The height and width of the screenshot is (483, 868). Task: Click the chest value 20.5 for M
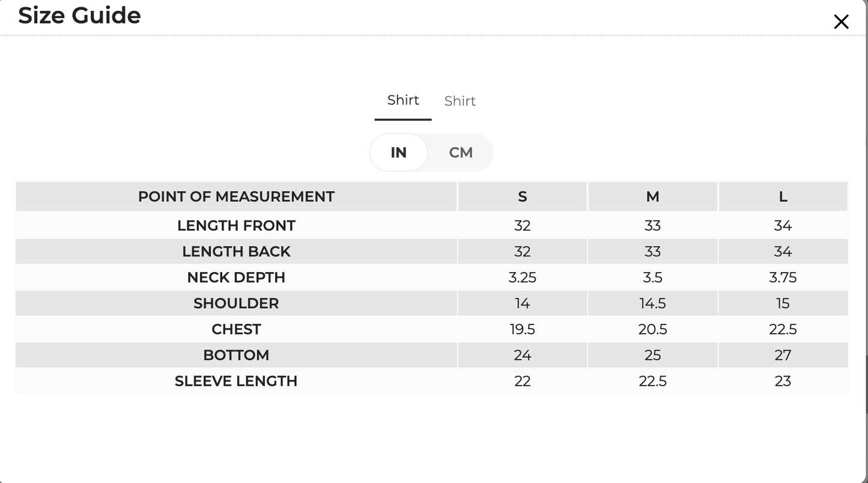click(x=652, y=329)
